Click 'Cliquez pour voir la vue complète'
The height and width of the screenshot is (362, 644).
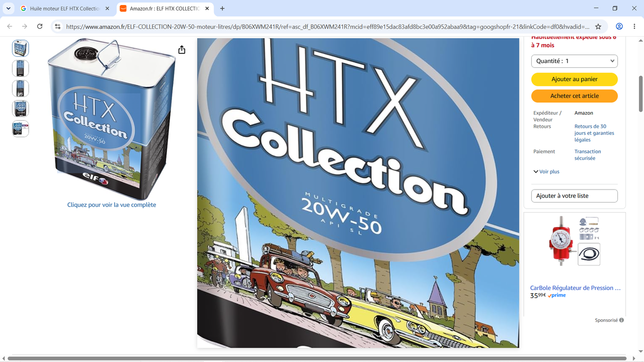112,205
